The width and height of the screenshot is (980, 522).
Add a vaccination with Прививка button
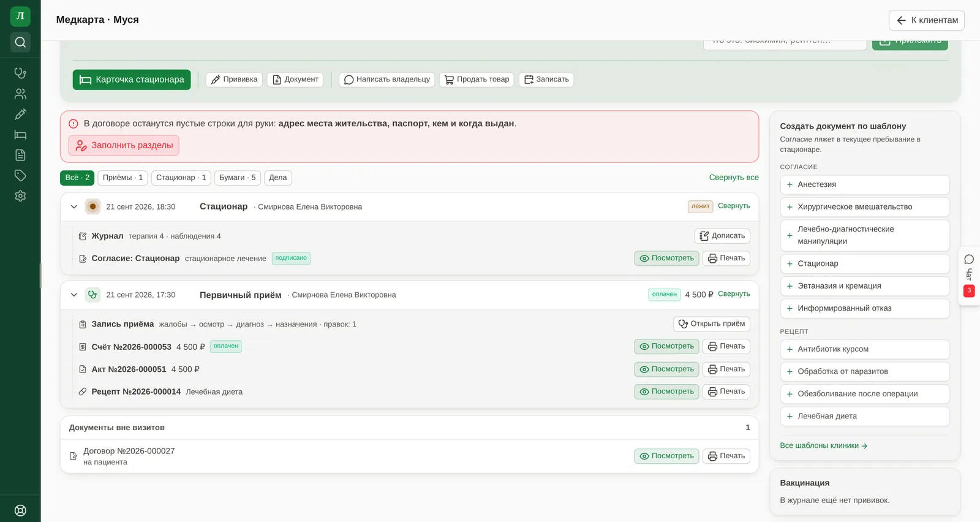[x=234, y=80]
